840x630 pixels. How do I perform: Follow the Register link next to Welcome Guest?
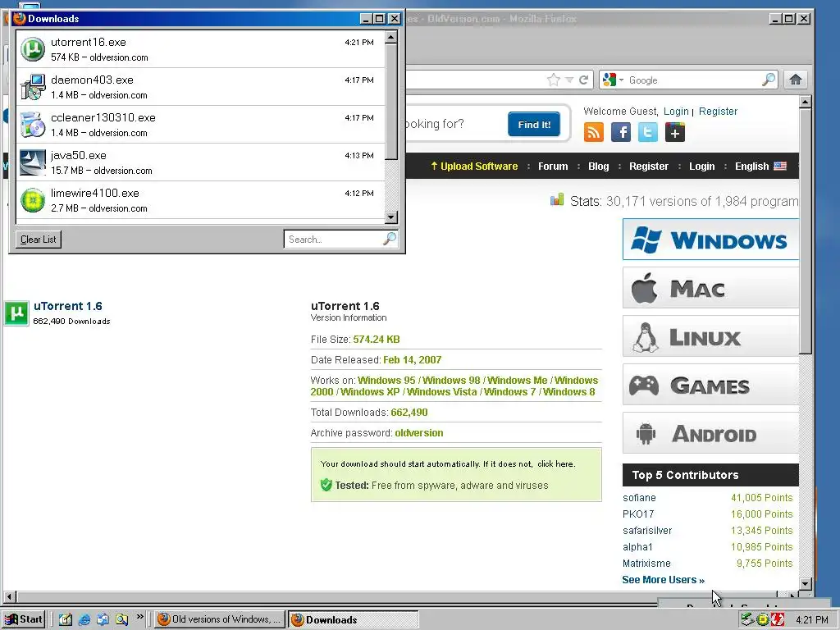(718, 111)
